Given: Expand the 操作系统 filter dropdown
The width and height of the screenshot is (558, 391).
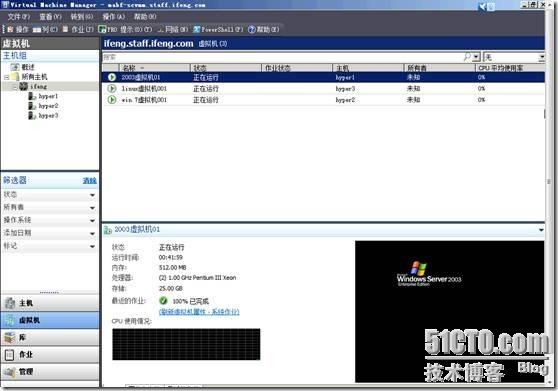Looking at the screenshot, I should [x=93, y=221].
